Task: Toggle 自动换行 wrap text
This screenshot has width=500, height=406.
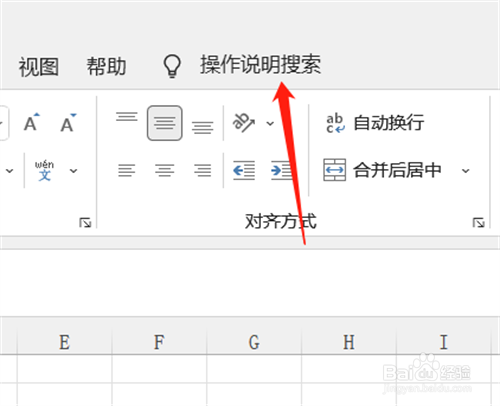Action: tap(375, 123)
